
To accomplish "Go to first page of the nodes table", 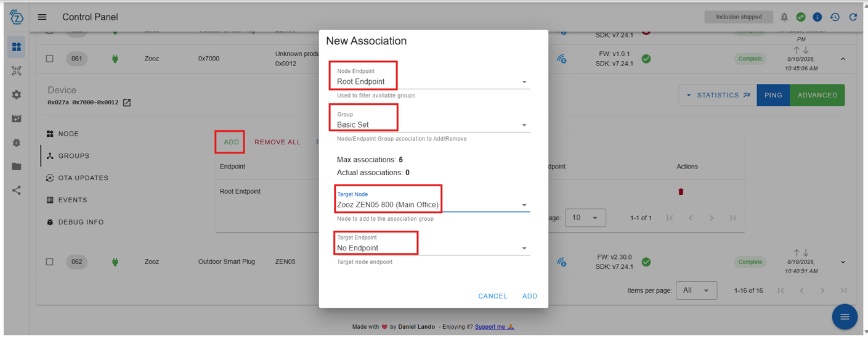I will [781, 291].
